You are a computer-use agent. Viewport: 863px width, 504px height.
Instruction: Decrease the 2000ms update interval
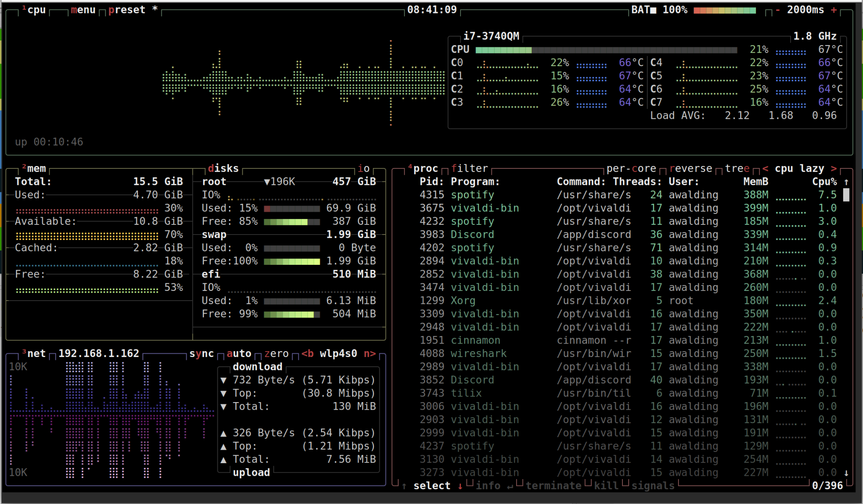[778, 10]
